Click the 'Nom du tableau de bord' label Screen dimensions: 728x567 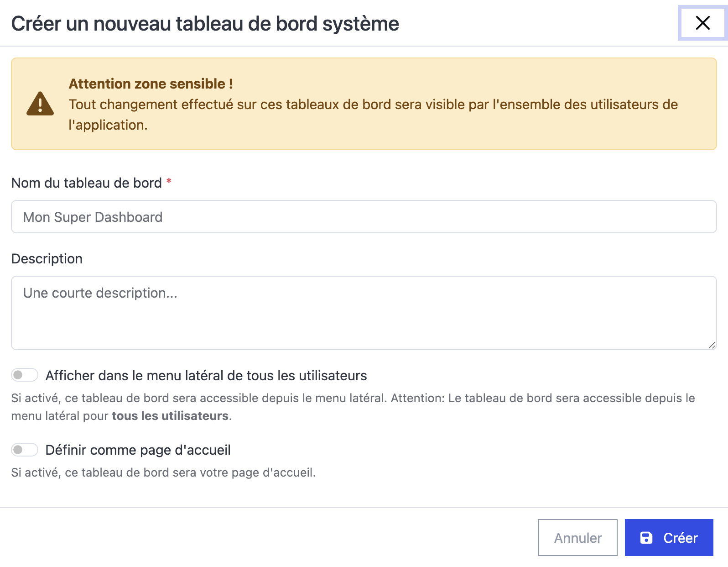pos(87,183)
